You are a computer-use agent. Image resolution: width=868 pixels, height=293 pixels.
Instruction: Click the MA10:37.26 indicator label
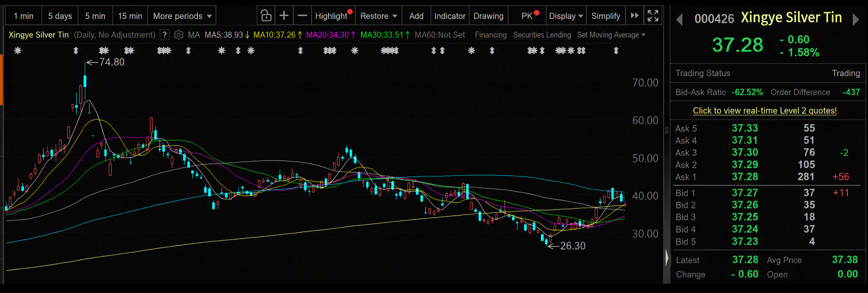tap(278, 35)
